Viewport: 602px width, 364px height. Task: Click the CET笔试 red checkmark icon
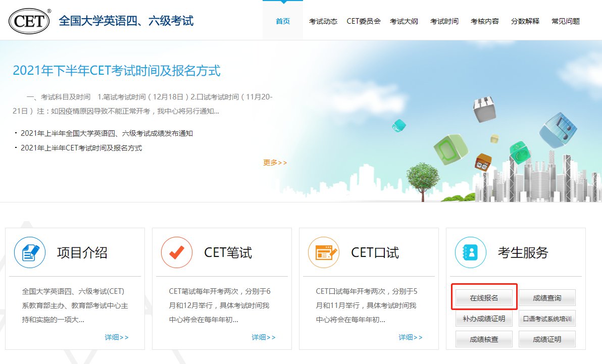coord(177,252)
